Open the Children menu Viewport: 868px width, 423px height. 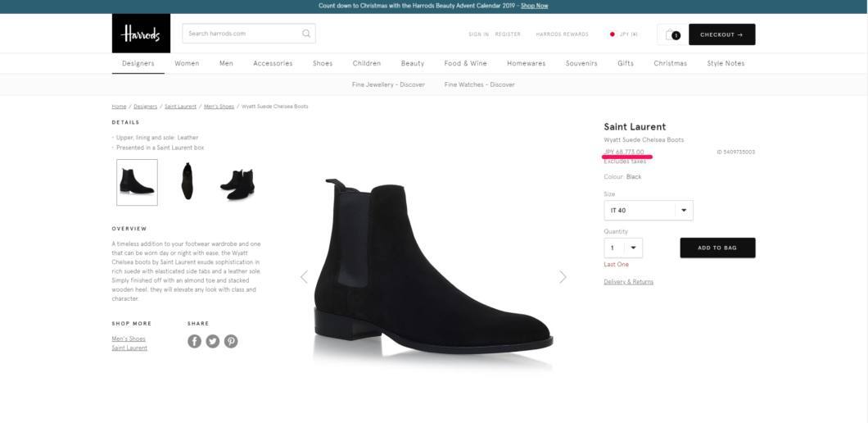pos(367,63)
